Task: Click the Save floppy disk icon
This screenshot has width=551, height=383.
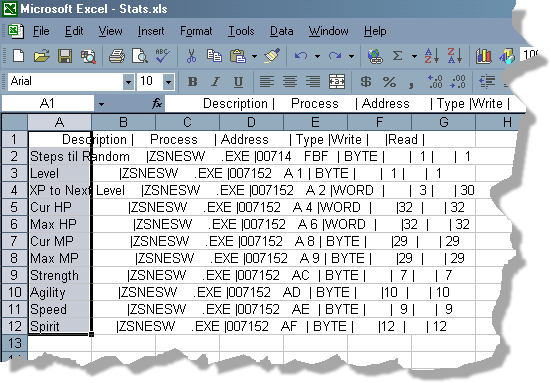Action: tap(65, 56)
